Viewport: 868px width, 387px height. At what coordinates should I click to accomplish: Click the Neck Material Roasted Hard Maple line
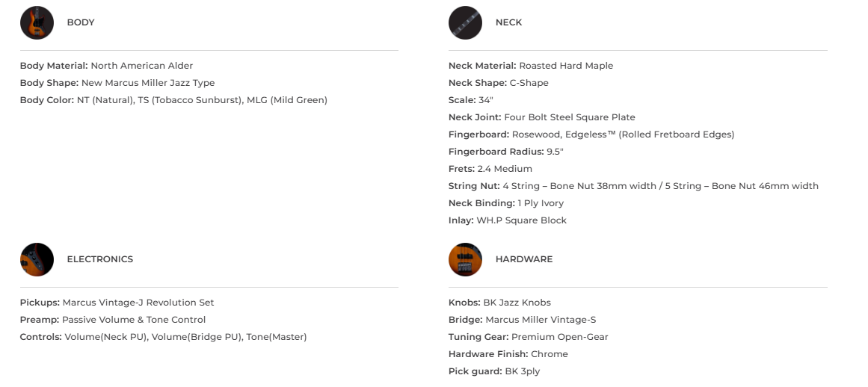[530, 66]
